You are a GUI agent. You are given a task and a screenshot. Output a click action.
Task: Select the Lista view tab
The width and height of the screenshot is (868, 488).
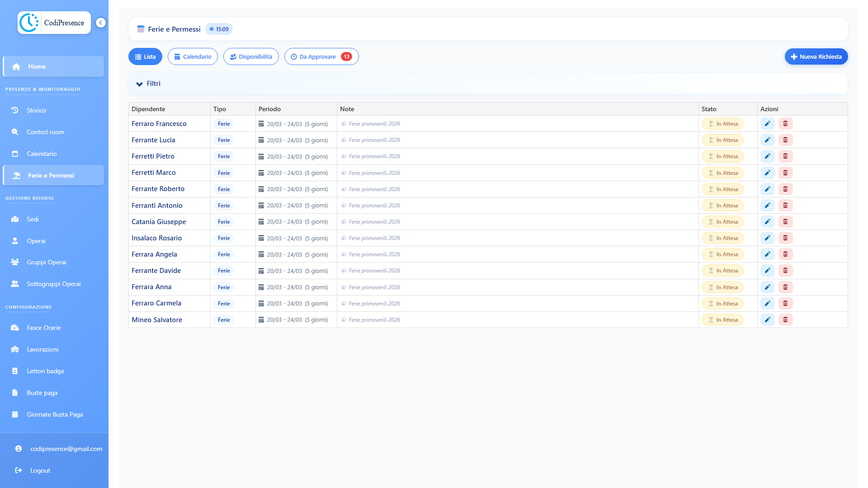pos(145,56)
